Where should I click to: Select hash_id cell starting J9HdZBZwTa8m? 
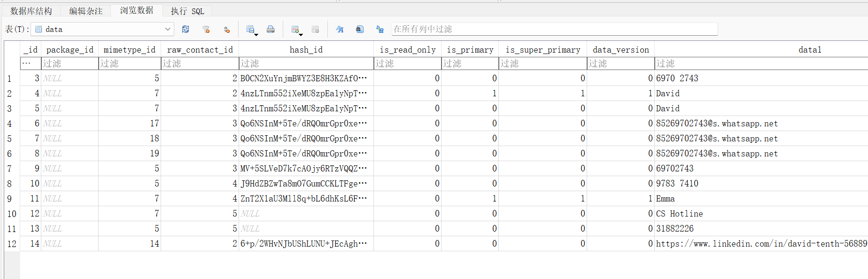point(306,184)
